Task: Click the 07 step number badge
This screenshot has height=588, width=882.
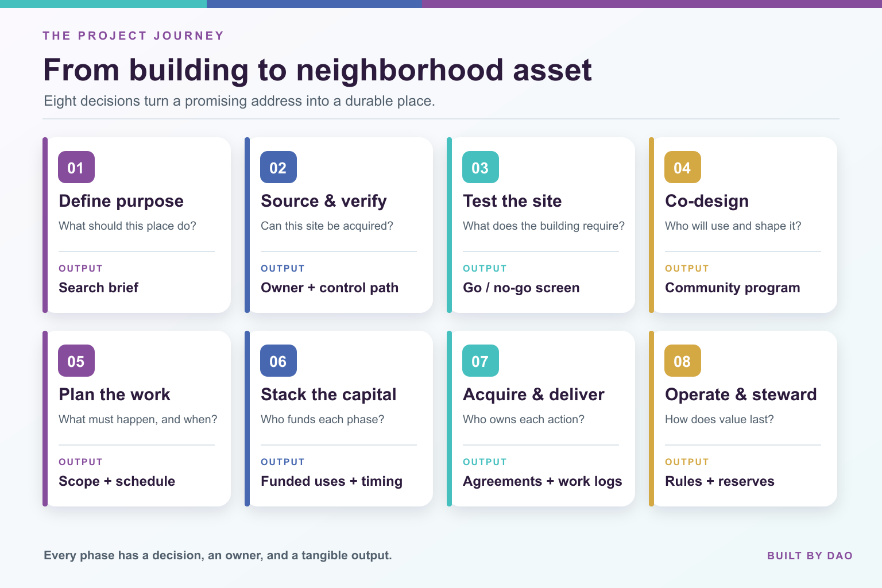Action: click(x=481, y=361)
